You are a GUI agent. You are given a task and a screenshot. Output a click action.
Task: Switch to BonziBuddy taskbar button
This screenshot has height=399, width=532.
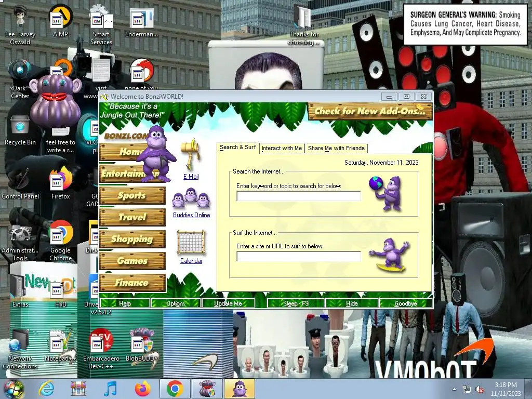coord(240,389)
